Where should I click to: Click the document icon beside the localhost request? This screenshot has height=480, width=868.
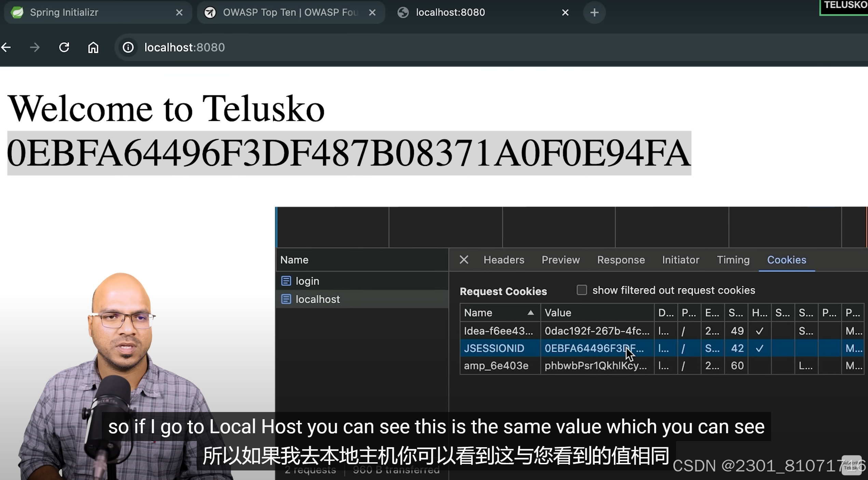286,299
